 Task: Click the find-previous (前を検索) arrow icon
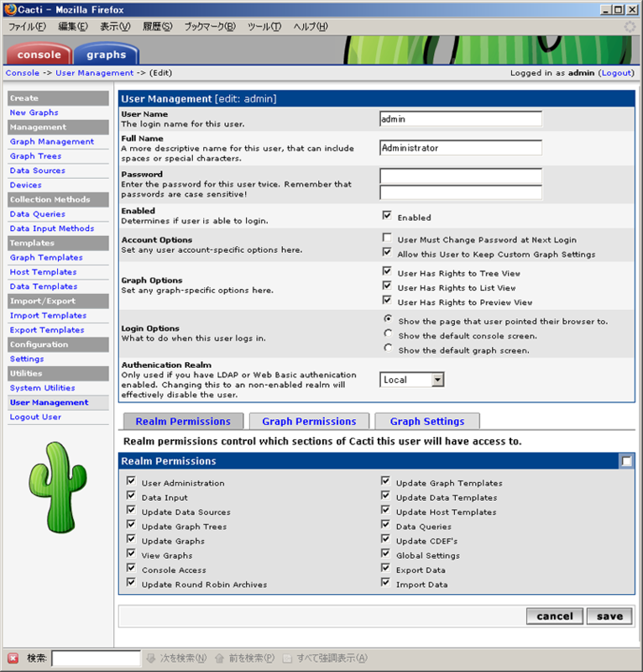[x=219, y=658]
